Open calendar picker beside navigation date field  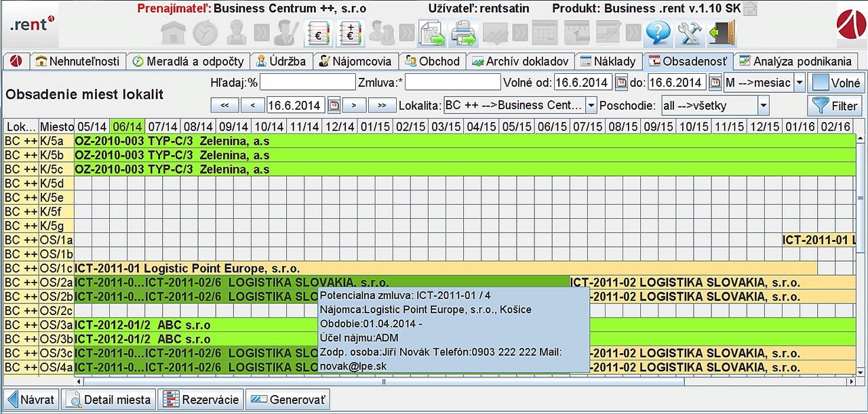click(x=334, y=105)
